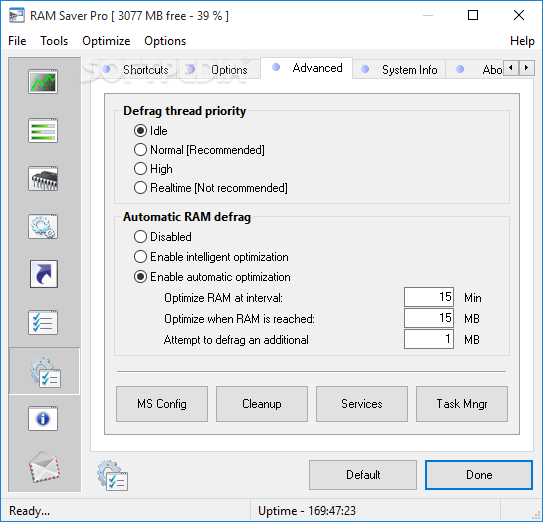Open the Optimize menu
The image size is (543, 522).
[106, 41]
